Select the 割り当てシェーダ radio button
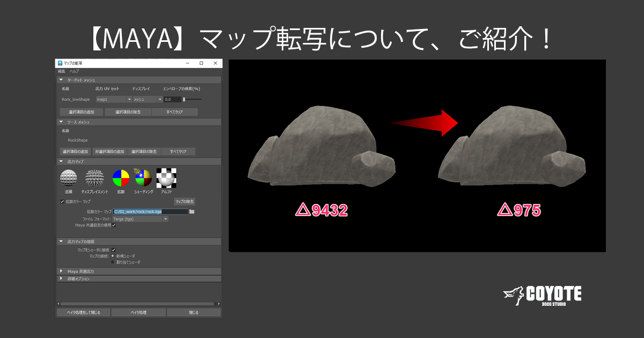 (x=113, y=262)
